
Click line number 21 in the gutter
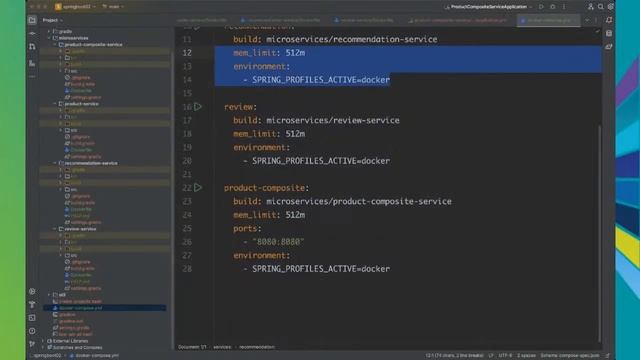tap(187, 174)
